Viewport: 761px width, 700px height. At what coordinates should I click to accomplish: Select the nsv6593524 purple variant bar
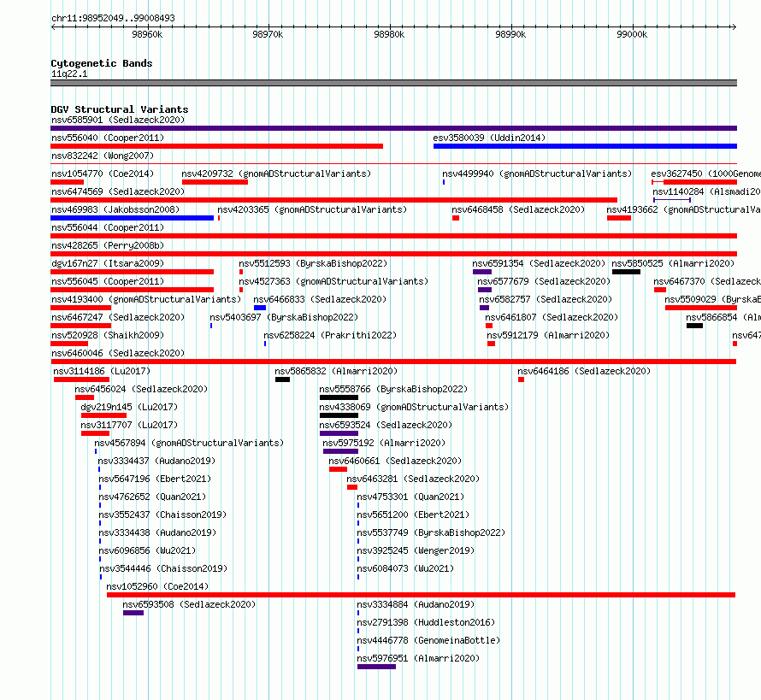(x=339, y=433)
